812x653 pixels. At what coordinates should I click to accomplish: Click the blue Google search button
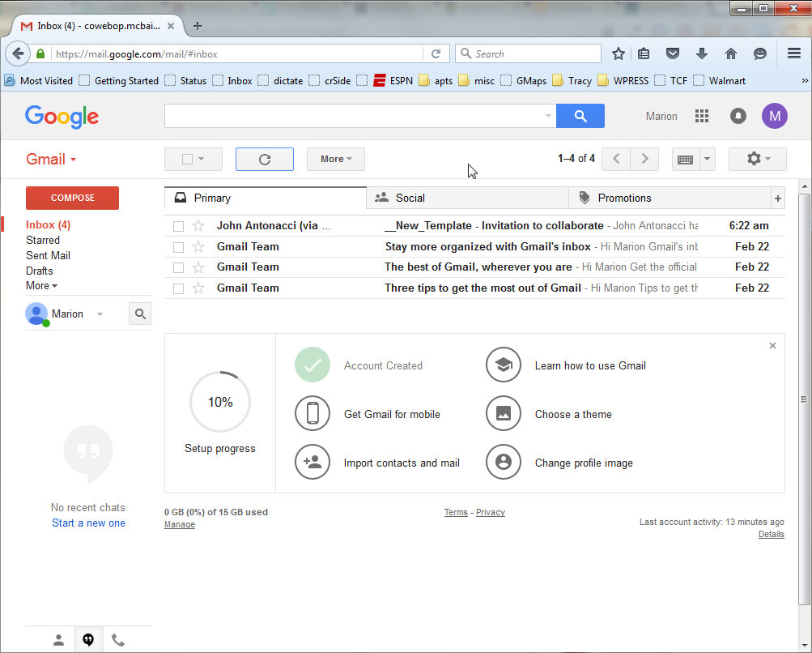[580, 116]
